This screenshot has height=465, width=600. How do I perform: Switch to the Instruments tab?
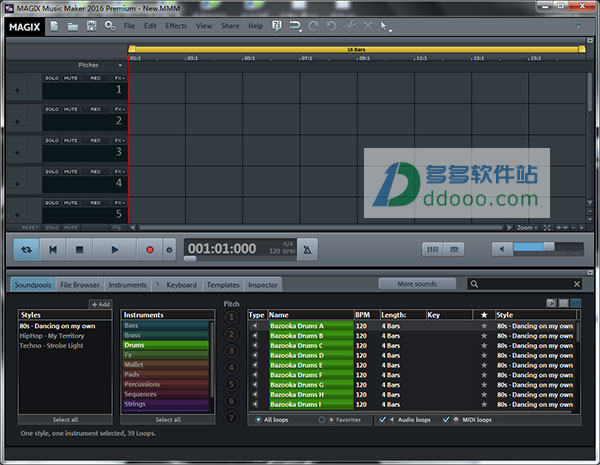[127, 285]
